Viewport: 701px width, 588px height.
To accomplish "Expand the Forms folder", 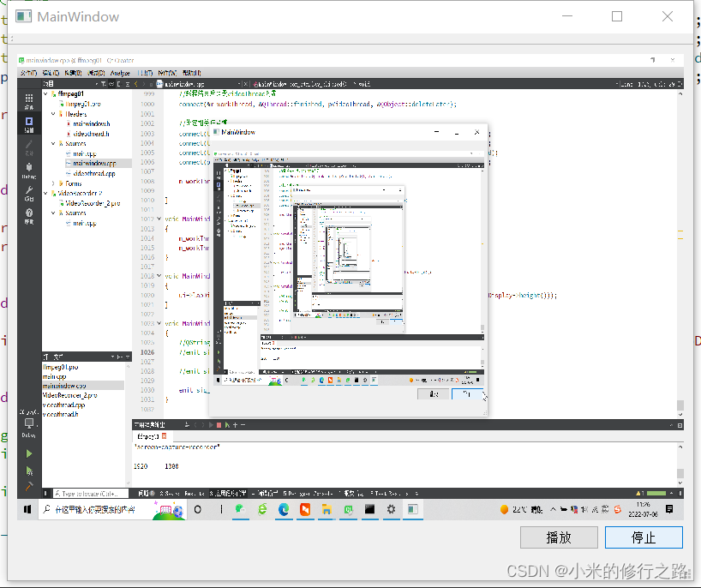I will (53, 183).
